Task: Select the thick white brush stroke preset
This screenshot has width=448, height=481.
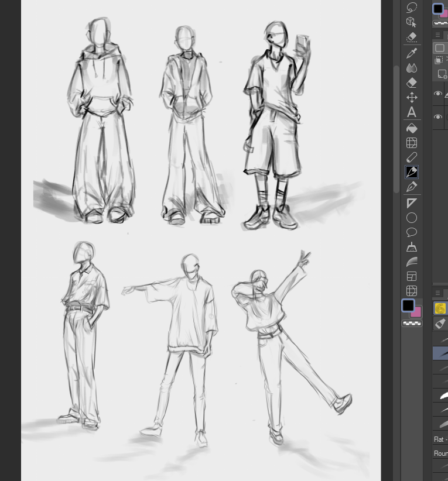Action: point(440,396)
